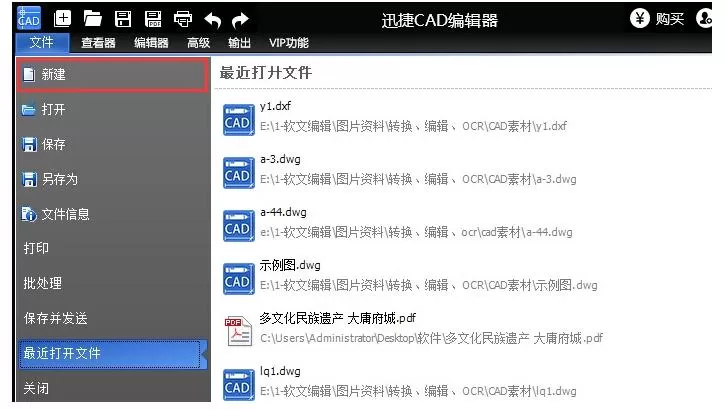
Task: Open the a-3.dwg CAD file icon
Action: click(x=238, y=173)
